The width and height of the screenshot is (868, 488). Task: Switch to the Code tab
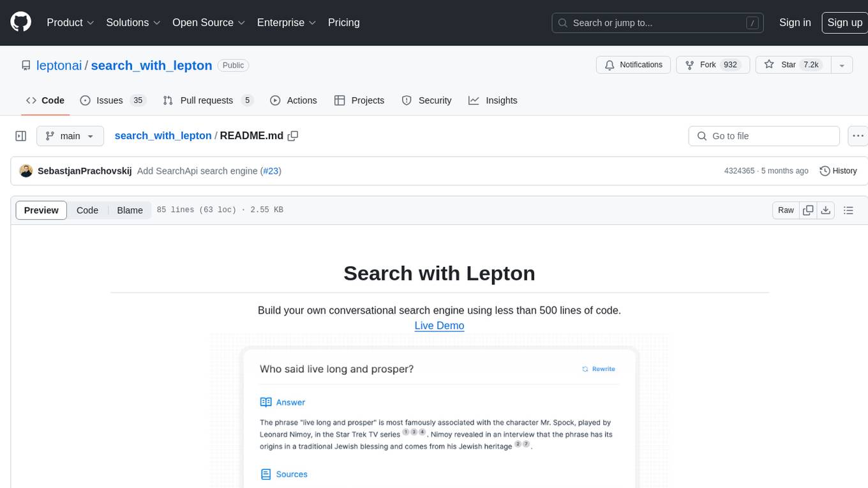[45, 100]
